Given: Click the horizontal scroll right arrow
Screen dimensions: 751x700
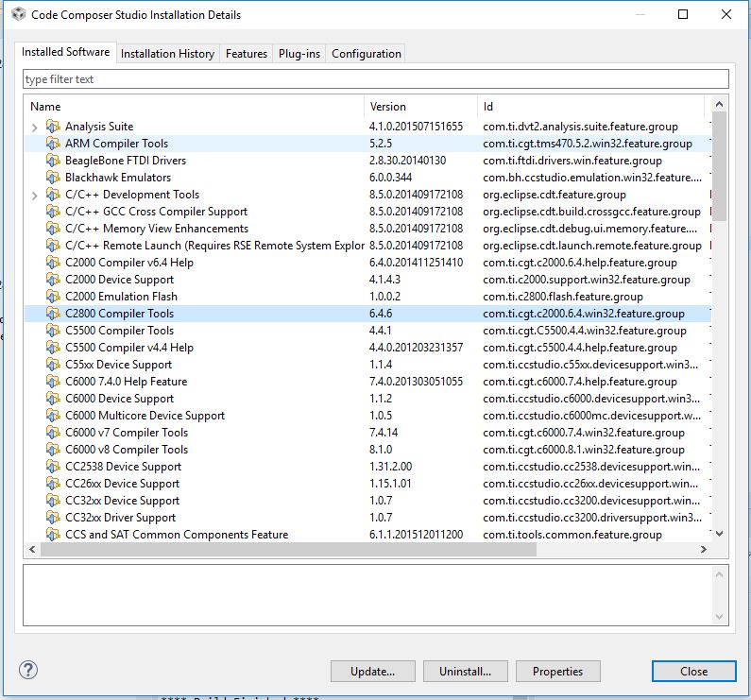Looking at the screenshot, I should (704, 549).
